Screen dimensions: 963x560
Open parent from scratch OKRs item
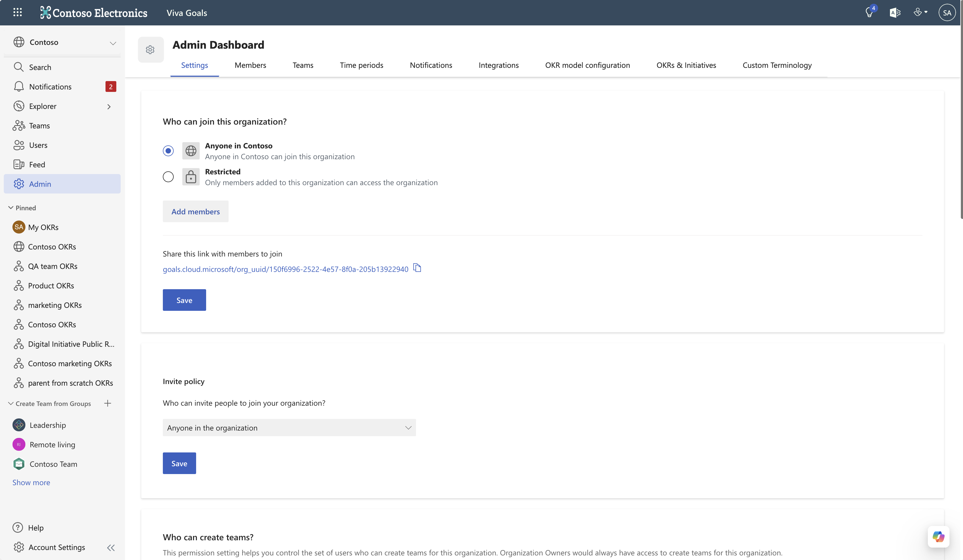click(62, 383)
